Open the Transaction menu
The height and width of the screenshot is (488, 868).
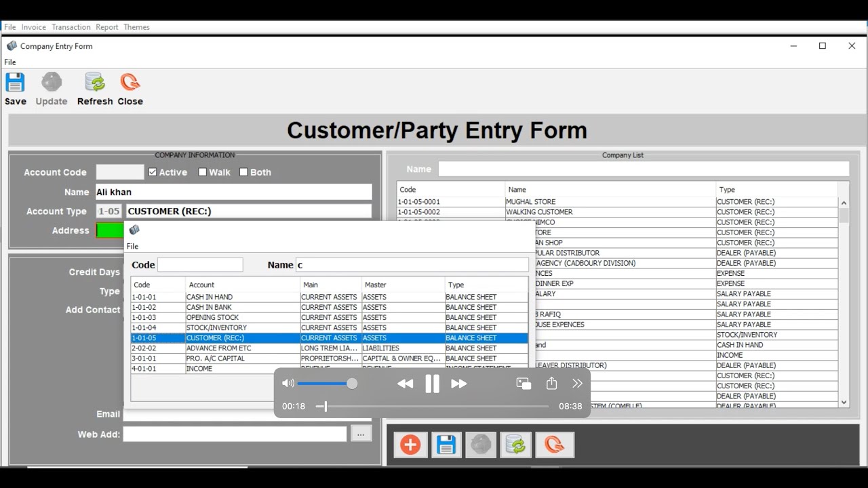pyautogui.click(x=71, y=27)
